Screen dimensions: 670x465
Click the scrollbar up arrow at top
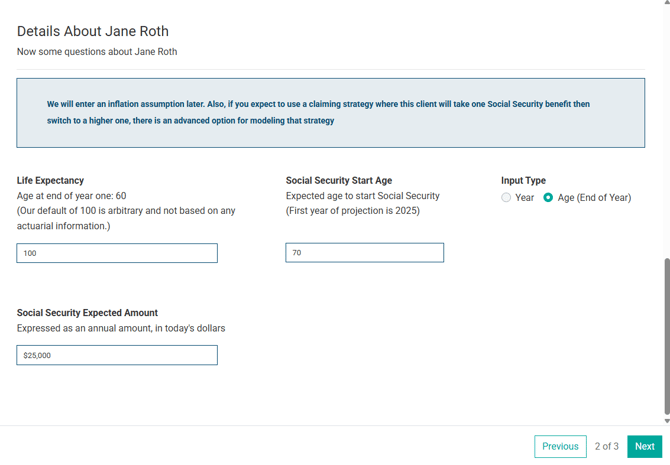click(x=667, y=2)
